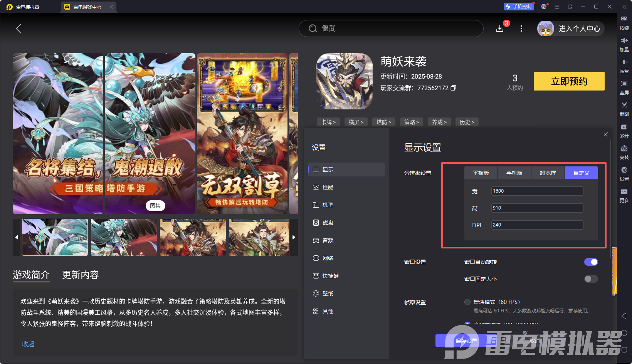Show the 更新内容 tab
The height and width of the screenshot is (364, 632).
pos(81,275)
